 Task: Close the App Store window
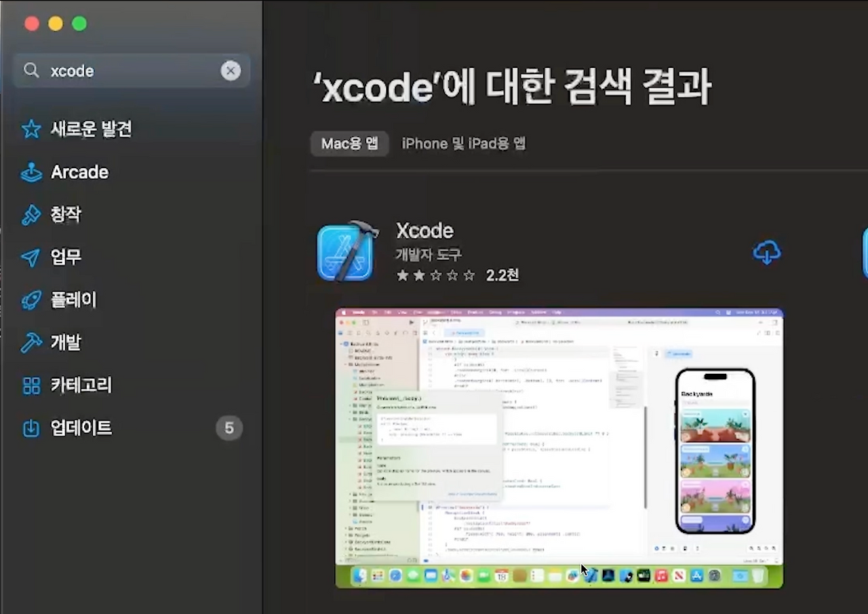coord(31,24)
